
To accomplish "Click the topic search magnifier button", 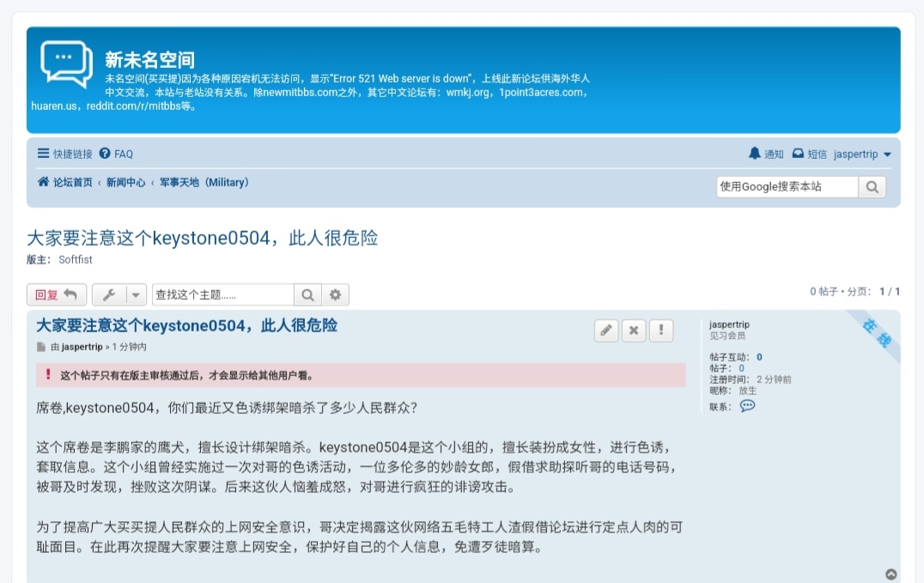I will (x=307, y=295).
